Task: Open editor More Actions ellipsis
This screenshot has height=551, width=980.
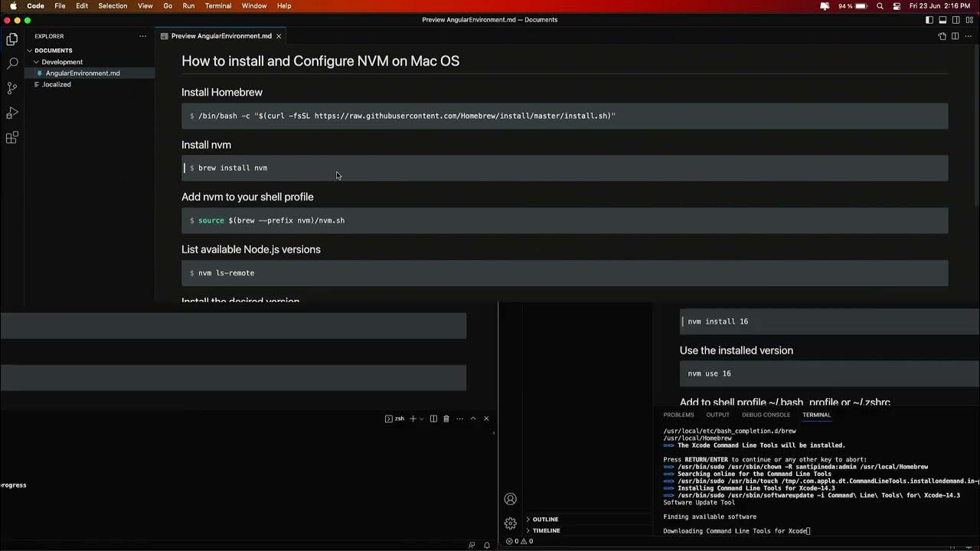Action: 969,36
